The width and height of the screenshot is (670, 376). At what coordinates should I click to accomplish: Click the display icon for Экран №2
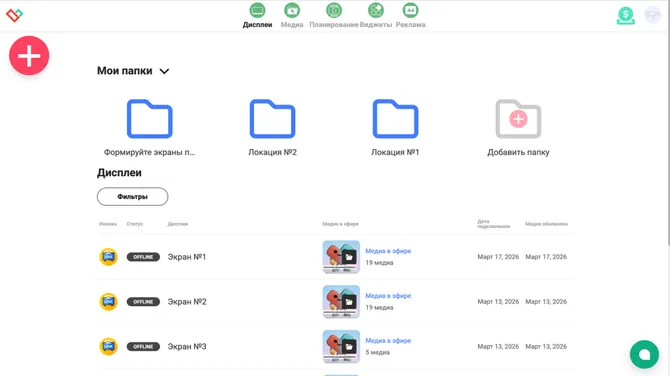[109, 302]
